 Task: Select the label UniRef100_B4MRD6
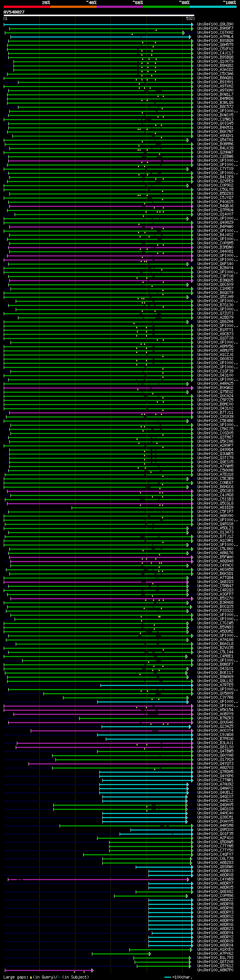click(215, 99)
